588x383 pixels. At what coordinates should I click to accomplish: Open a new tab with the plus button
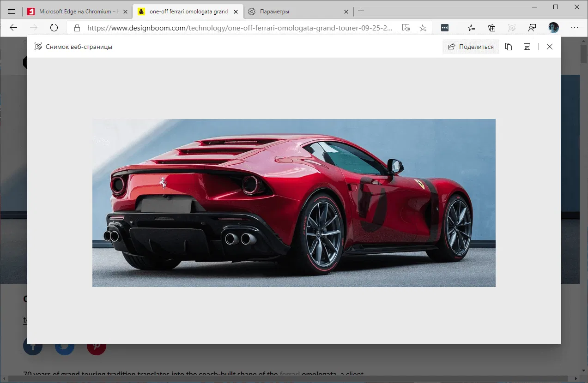tap(361, 11)
